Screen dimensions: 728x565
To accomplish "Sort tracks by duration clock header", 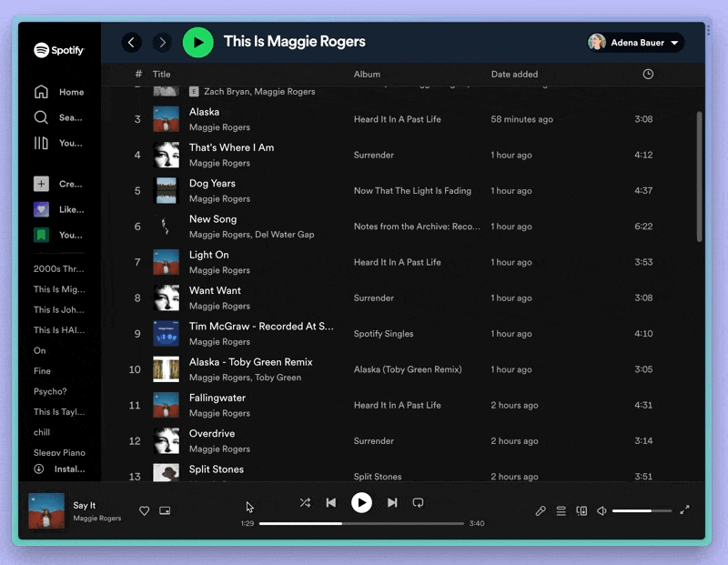I will click(648, 75).
